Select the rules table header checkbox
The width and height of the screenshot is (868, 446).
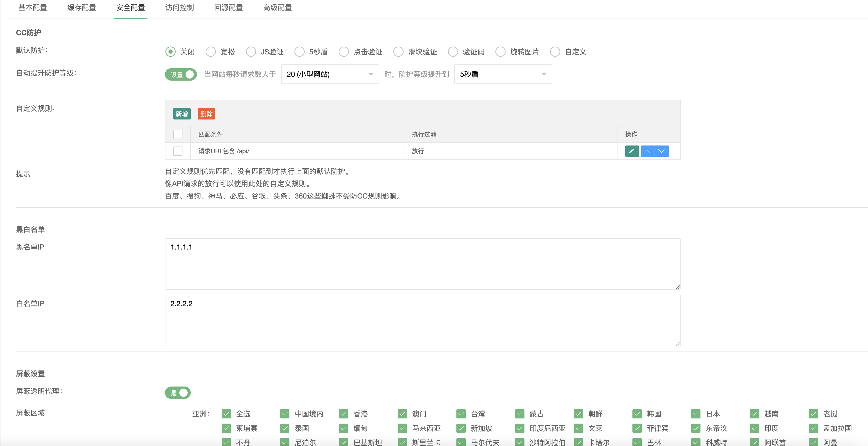[x=178, y=134]
